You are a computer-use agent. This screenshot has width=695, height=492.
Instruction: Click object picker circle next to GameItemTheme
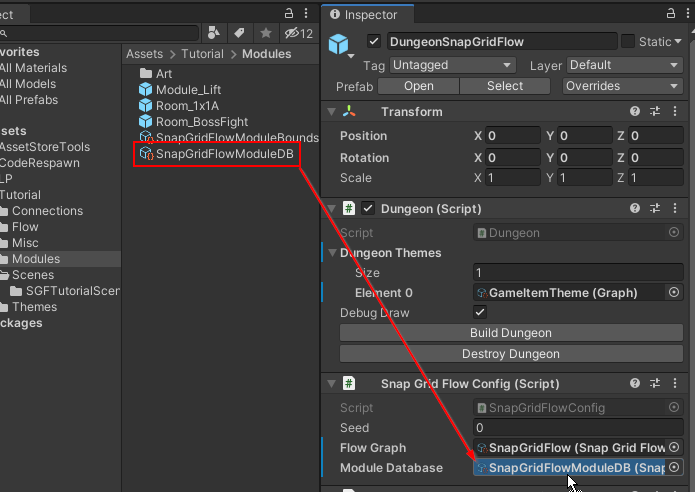(674, 293)
